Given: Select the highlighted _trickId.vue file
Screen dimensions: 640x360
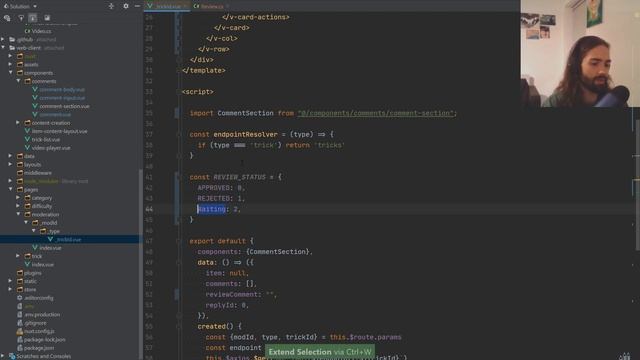Looking at the screenshot, I should pos(69,240).
